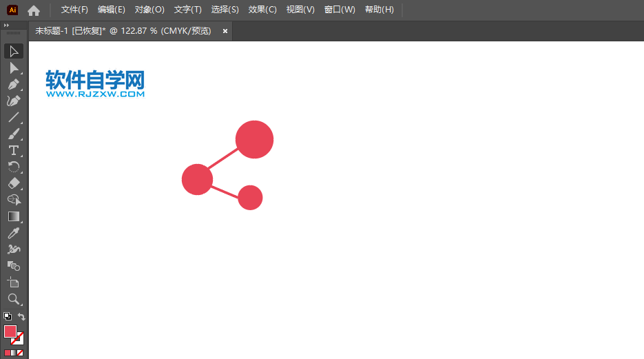Swap fill and stroke colors
This screenshot has width=644, height=359.
[21, 317]
